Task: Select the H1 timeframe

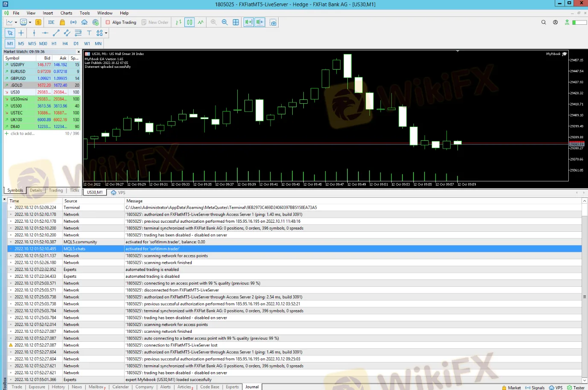Action: [54, 44]
